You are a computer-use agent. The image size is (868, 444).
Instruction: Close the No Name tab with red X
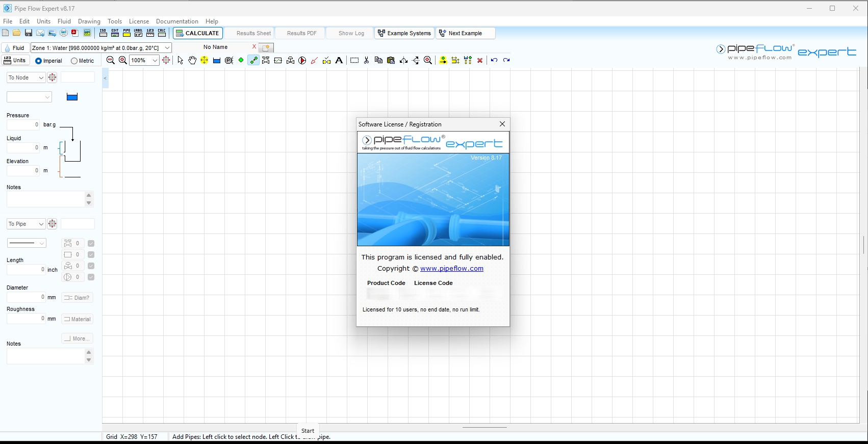tap(254, 46)
